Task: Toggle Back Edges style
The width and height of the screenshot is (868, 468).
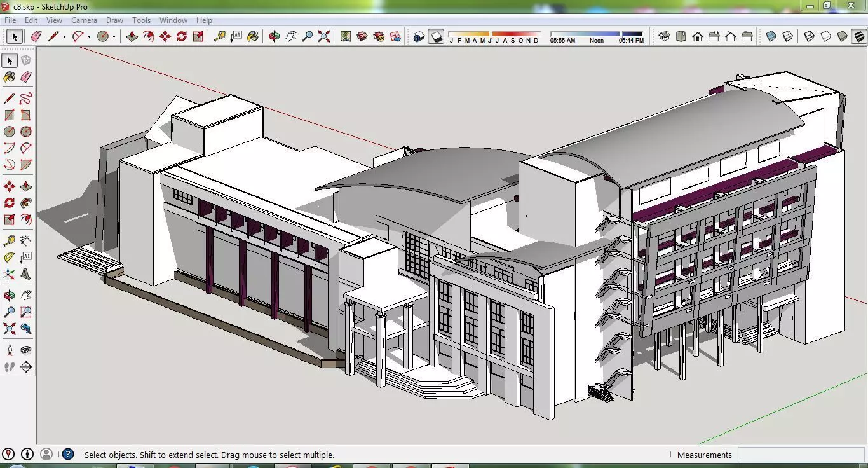Action: click(x=787, y=36)
